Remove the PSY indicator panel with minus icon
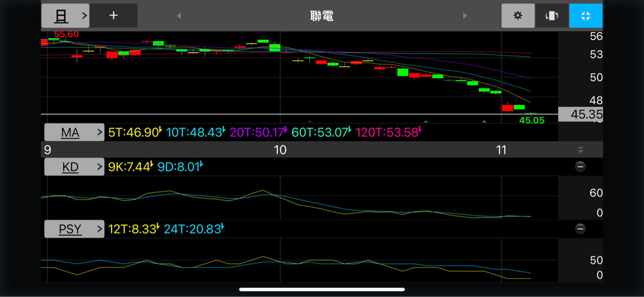The image size is (644, 297). (x=580, y=229)
